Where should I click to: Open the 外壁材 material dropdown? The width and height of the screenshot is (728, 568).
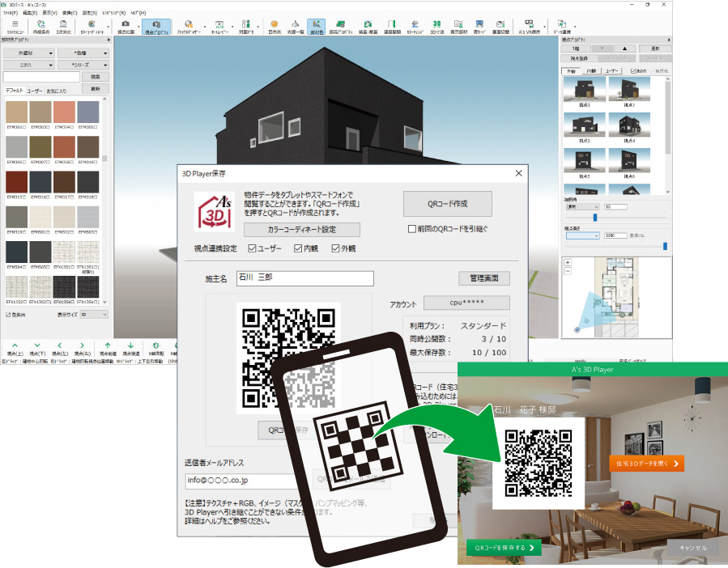[x=29, y=53]
